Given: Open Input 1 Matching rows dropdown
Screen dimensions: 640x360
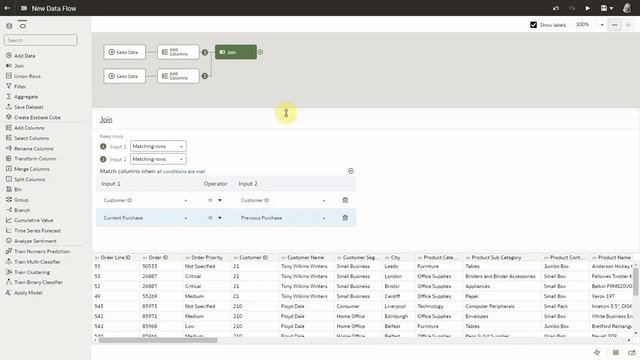Looking at the screenshot, I should coord(158,146).
